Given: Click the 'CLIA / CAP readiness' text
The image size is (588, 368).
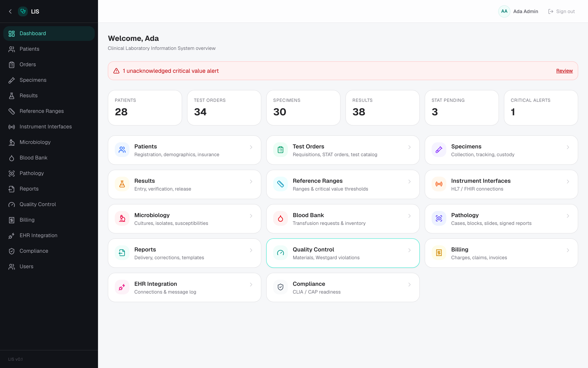Looking at the screenshot, I should pyautogui.click(x=316, y=292).
